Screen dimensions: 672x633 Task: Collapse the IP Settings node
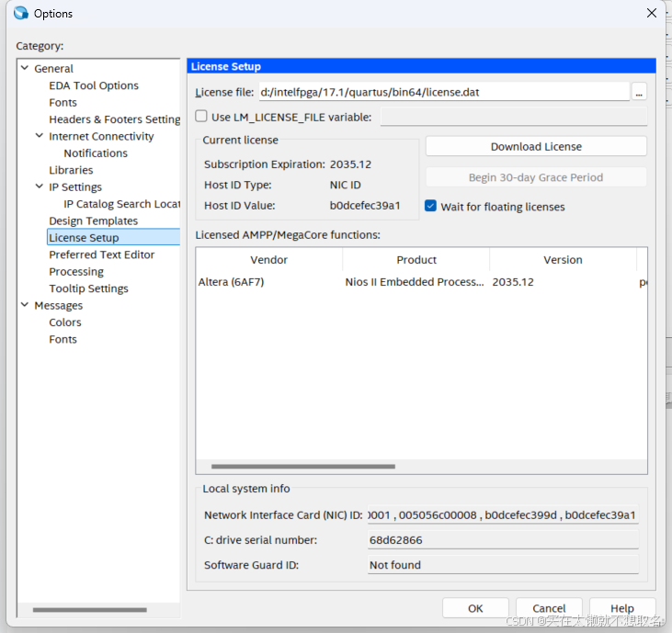(39, 187)
